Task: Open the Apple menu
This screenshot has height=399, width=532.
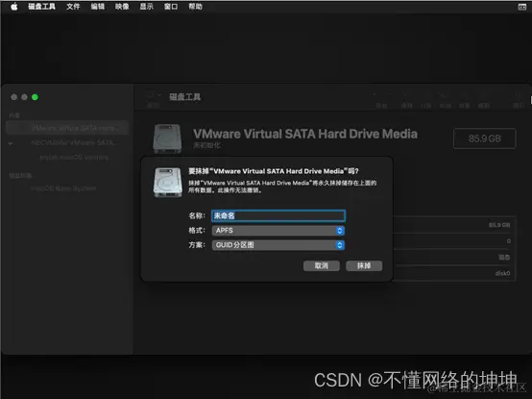Action: tap(13, 7)
